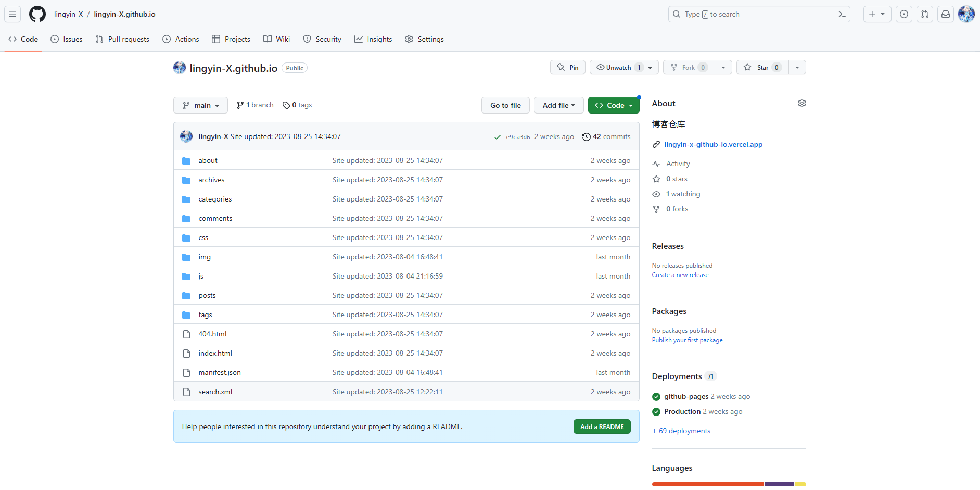Open the global navigation hamburger menu

tap(12, 14)
